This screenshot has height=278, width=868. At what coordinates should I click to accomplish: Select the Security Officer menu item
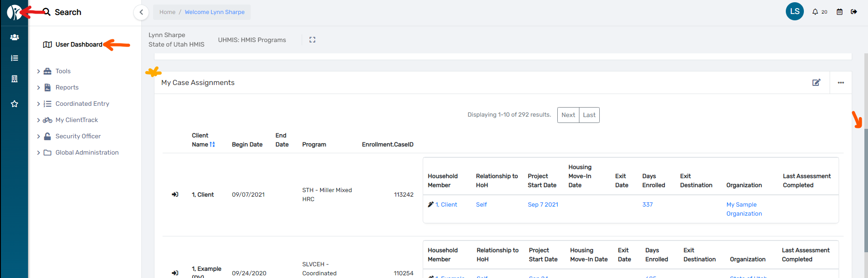tap(78, 136)
